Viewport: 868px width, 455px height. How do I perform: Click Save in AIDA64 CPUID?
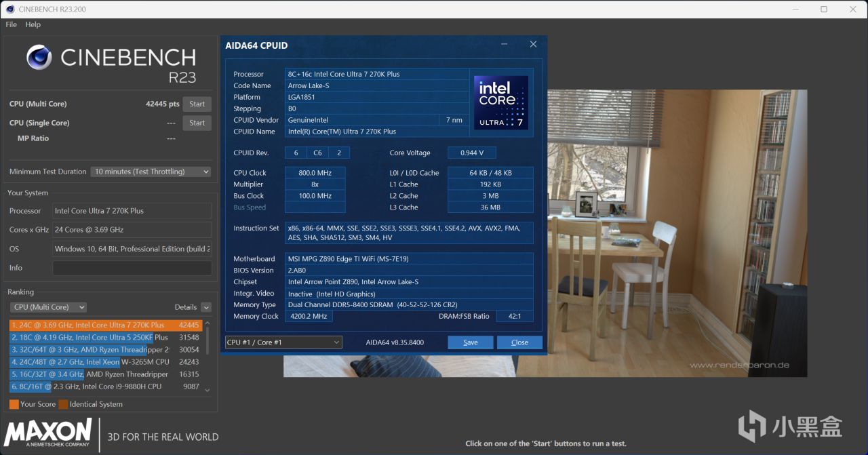471,342
